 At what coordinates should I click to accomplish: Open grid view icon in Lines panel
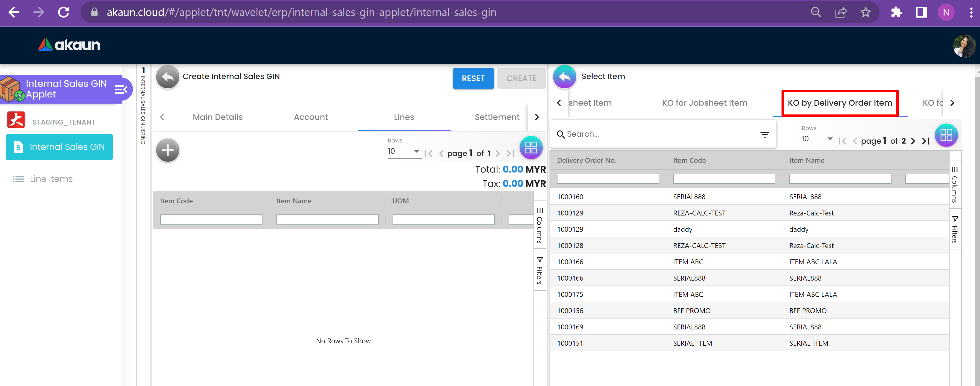click(531, 147)
